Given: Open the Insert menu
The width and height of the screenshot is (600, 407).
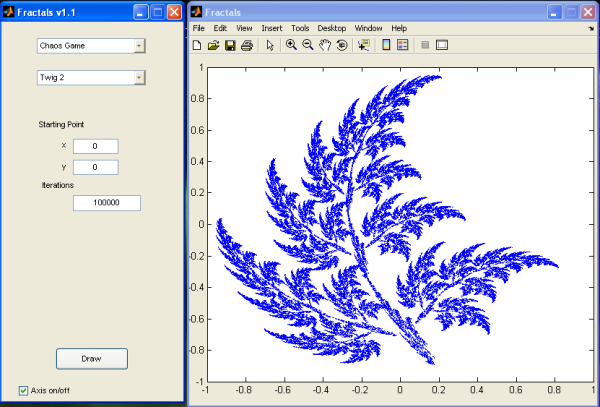Looking at the screenshot, I should coord(271,28).
